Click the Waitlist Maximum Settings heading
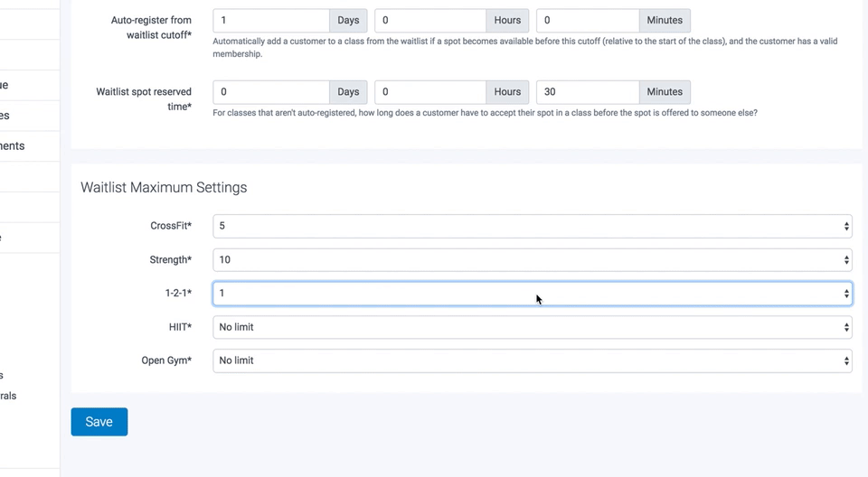 [164, 188]
